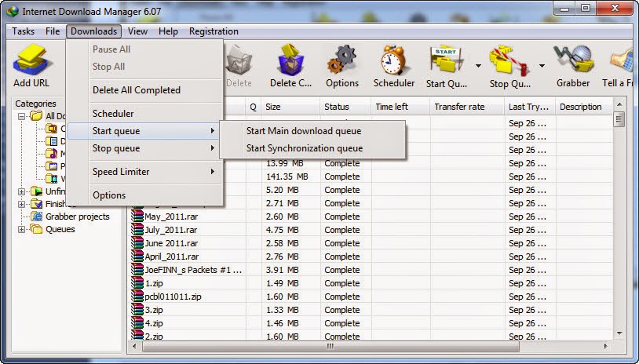Select the Finished folder icon in Categories
This screenshot has height=364, width=639.
tap(36, 204)
